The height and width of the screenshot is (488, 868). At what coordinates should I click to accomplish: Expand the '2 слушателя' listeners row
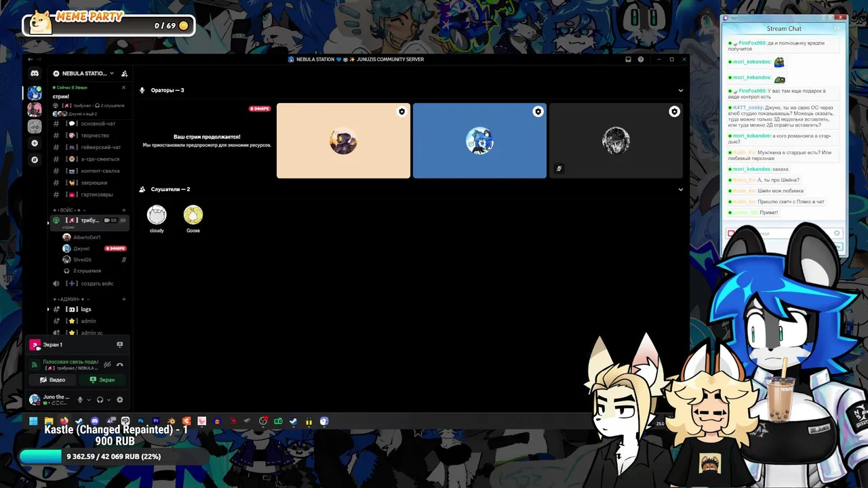[94, 271]
